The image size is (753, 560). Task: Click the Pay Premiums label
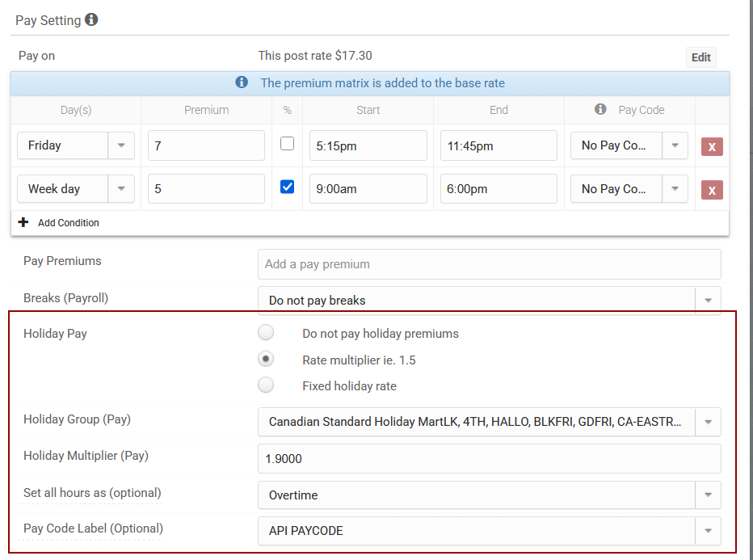pos(62,261)
